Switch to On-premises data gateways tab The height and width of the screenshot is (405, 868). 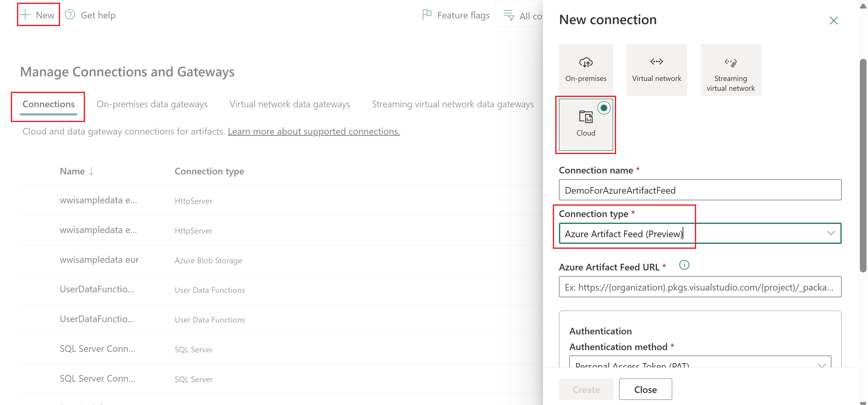[x=152, y=104]
